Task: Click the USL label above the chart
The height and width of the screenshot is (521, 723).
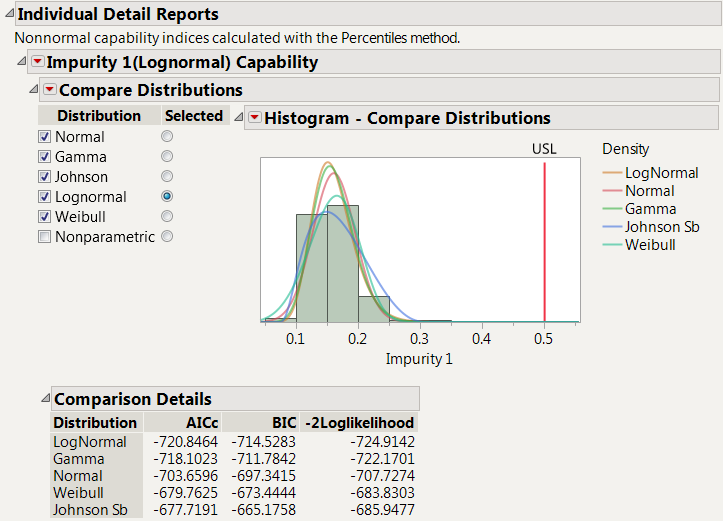Action: [x=544, y=149]
